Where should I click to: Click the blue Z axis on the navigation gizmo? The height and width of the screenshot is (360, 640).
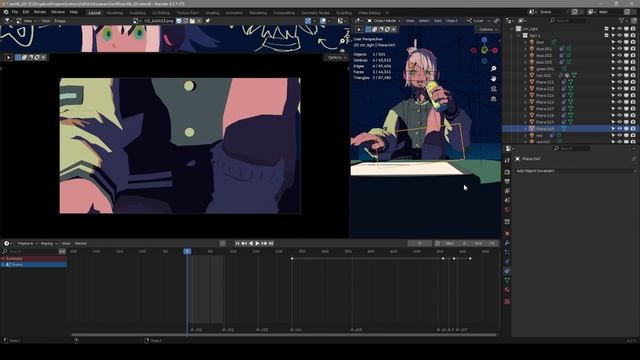[484, 40]
